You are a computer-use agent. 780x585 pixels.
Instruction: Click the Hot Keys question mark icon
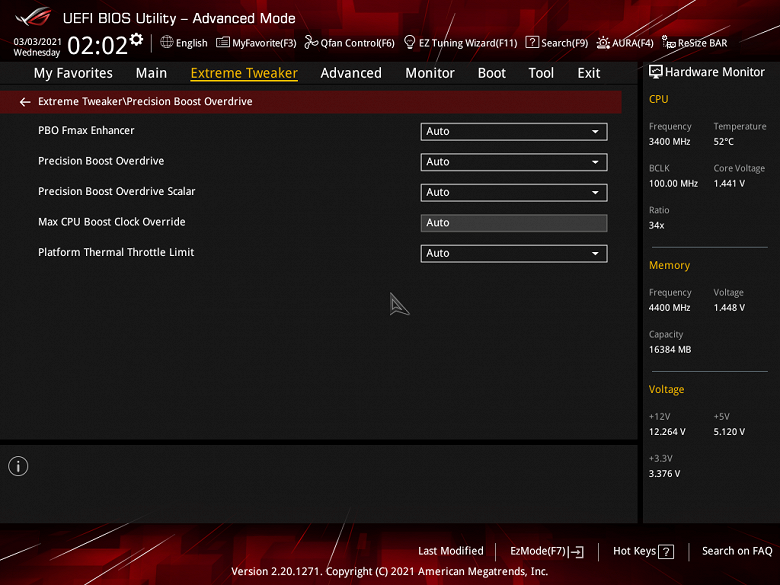(666, 552)
